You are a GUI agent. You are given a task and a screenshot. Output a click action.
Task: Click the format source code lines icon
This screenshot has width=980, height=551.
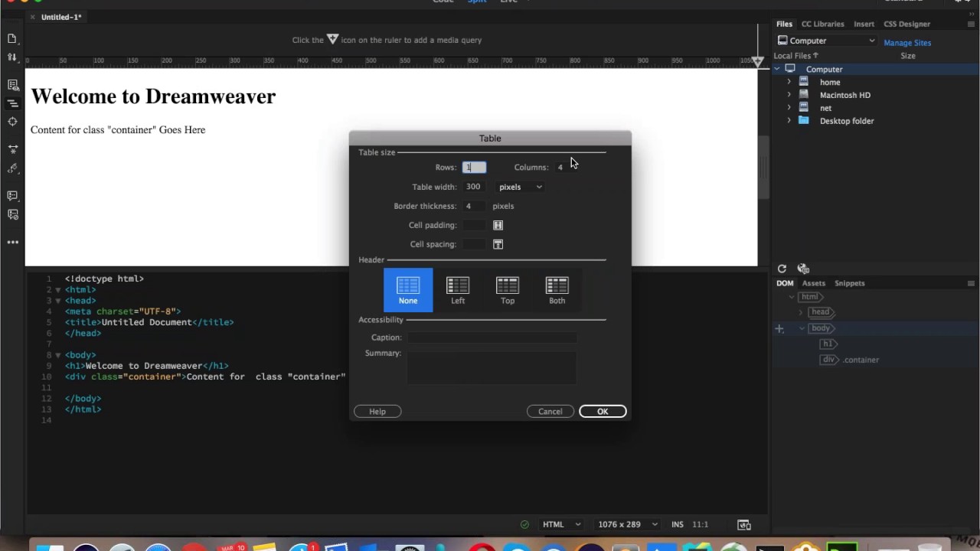pyautogui.click(x=12, y=103)
